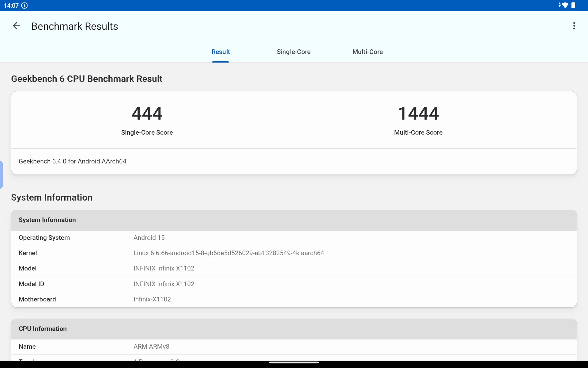Tap the battery status icon
The height and width of the screenshot is (368, 588).
tap(573, 6)
